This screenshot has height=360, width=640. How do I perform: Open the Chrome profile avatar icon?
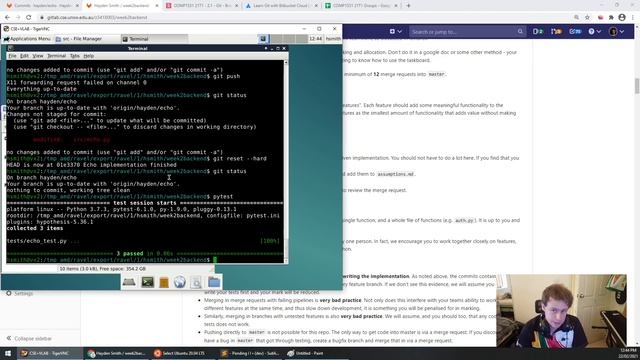622,18
